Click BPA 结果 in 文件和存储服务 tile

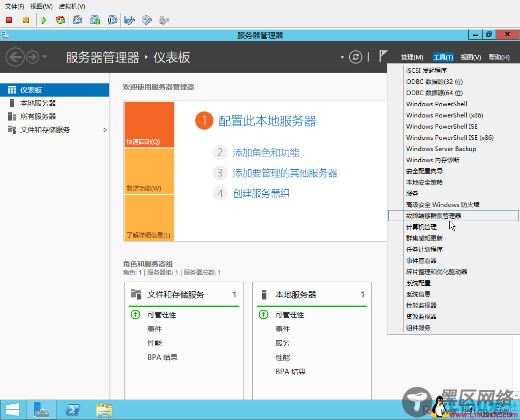[163, 357]
